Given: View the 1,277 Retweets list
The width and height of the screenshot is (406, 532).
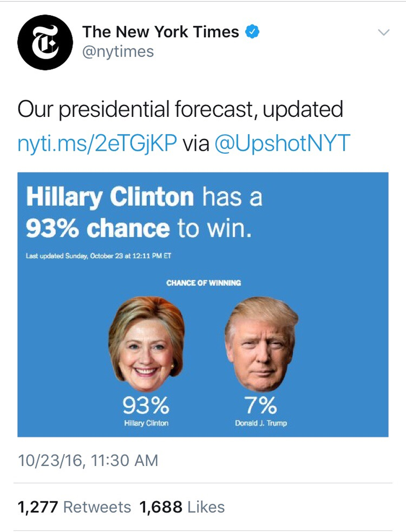Looking at the screenshot, I should 74,507.
